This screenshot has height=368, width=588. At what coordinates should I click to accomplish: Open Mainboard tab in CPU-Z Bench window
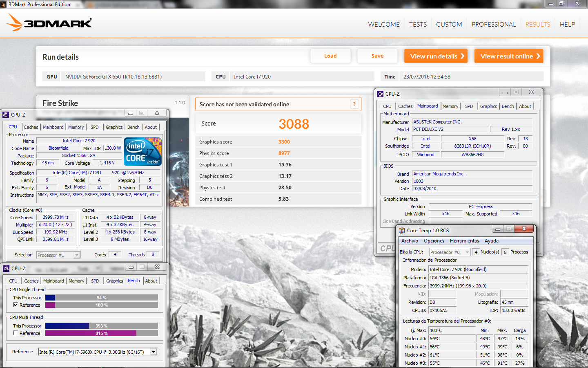coord(54,281)
